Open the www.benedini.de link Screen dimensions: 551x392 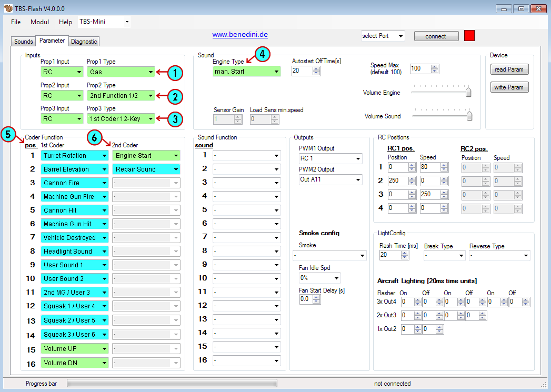pos(240,35)
